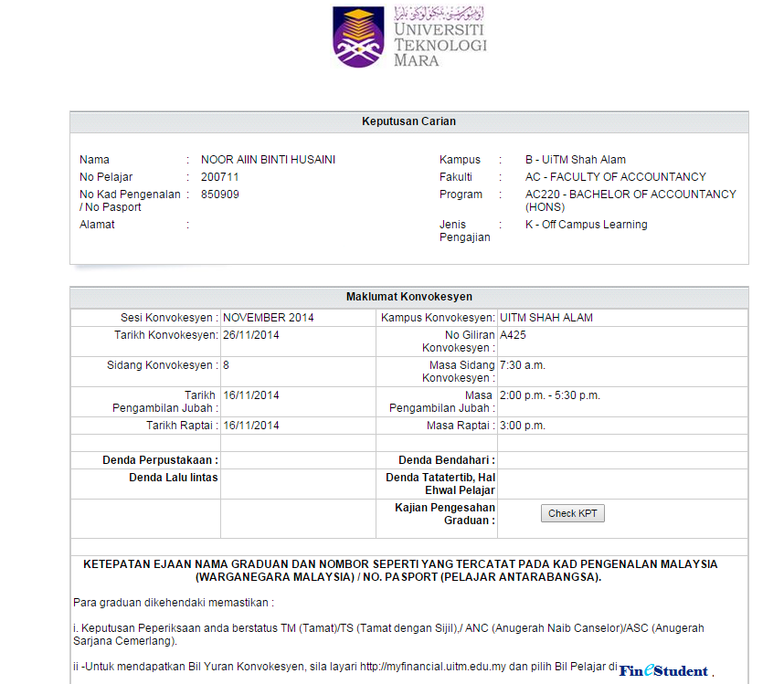Click the No Giliran Konvokesyen label
Screen dimensions: 784x684
click(x=459, y=342)
